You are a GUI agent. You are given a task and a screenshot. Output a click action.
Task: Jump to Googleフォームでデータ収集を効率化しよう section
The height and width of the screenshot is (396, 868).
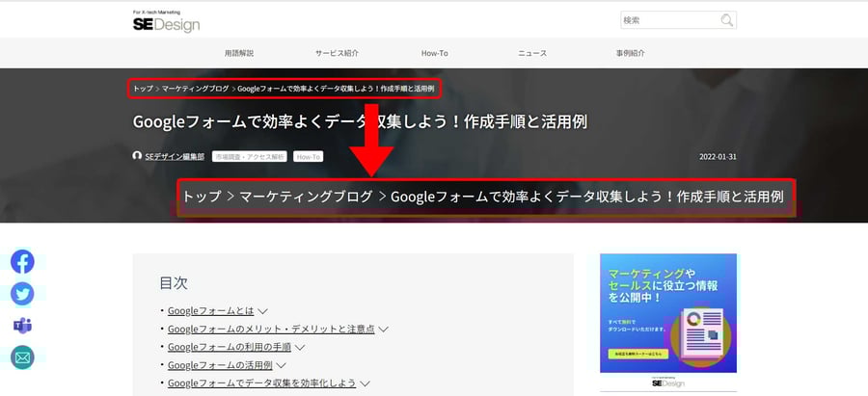(261, 383)
